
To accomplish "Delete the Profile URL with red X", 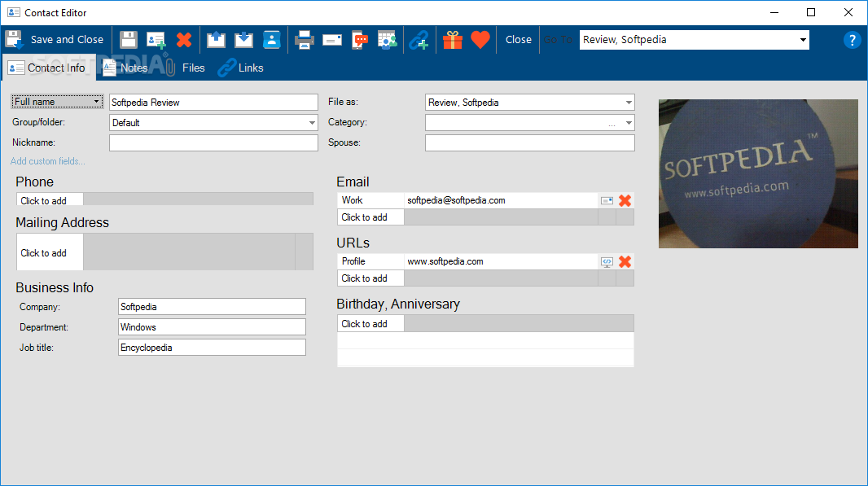I will [625, 261].
